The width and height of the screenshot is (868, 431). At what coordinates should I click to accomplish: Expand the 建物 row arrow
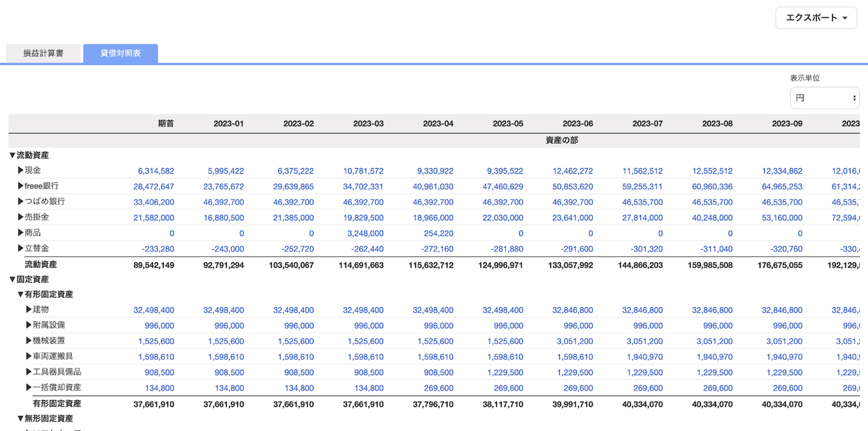(x=29, y=309)
